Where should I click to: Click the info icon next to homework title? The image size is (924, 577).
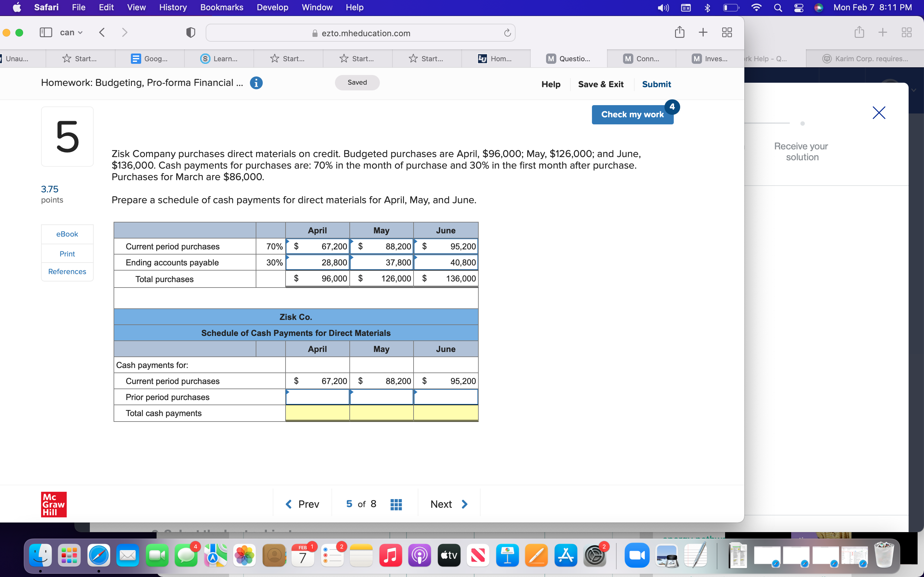coord(256,83)
